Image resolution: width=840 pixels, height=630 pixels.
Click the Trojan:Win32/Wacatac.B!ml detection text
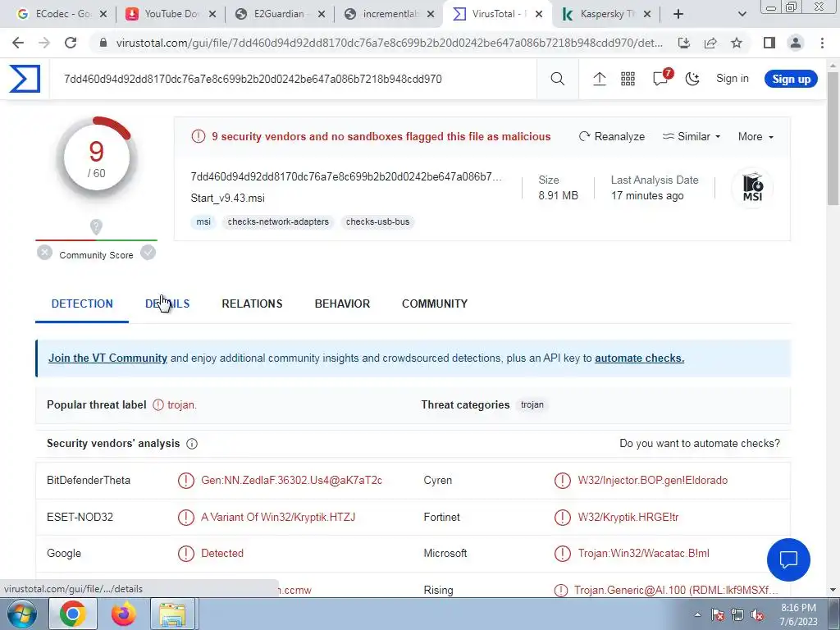643,554
